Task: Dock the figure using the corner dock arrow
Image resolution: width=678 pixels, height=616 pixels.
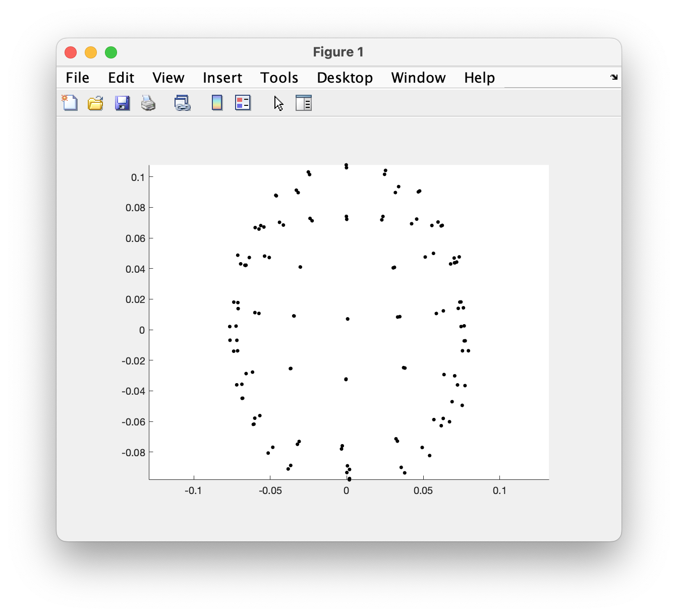Action: (x=614, y=77)
